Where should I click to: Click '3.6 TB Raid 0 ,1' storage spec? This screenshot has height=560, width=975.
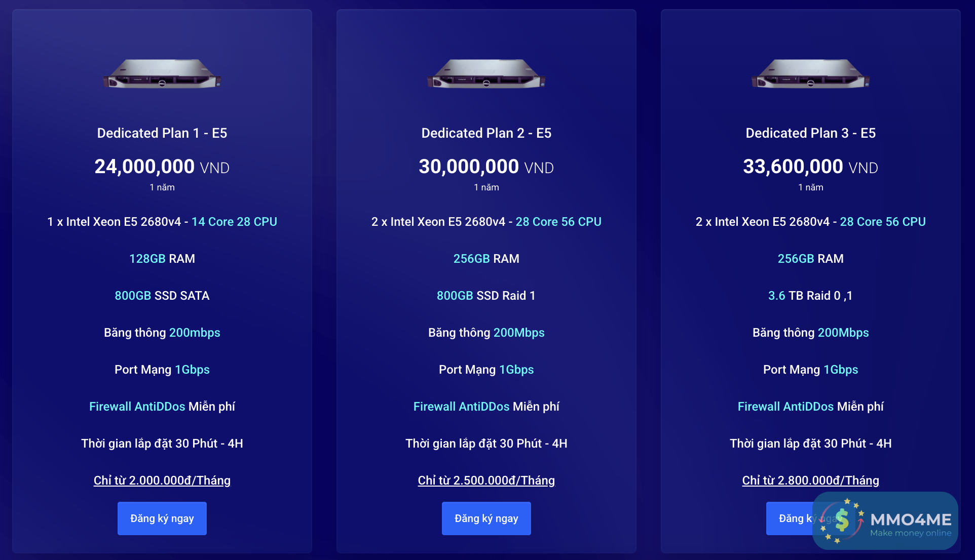click(811, 296)
